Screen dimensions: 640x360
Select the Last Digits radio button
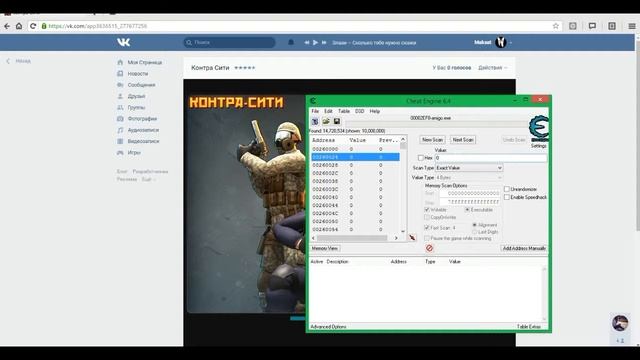(x=475, y=232)
